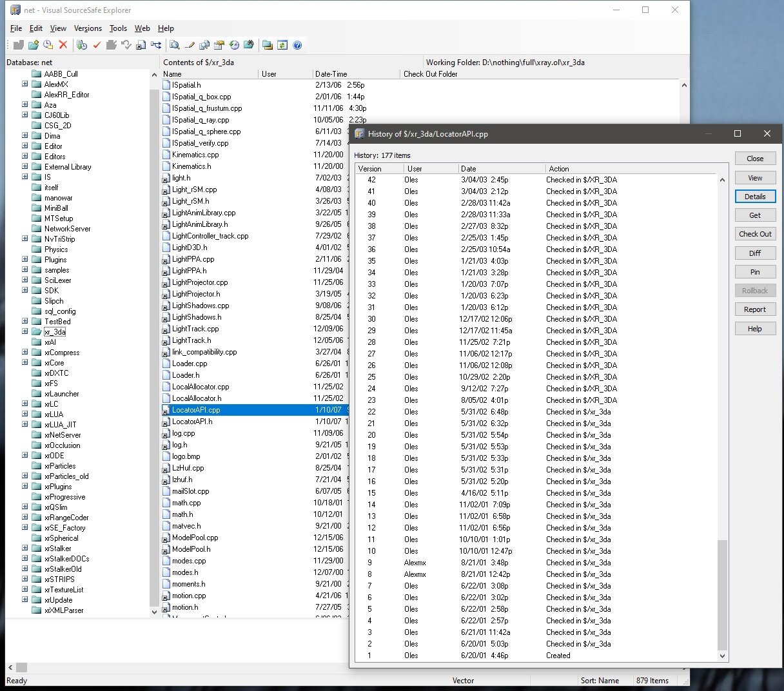784x691 pixels.
Task: Click the file icon beside Kinematics.cpp
Action: point(166,155)
